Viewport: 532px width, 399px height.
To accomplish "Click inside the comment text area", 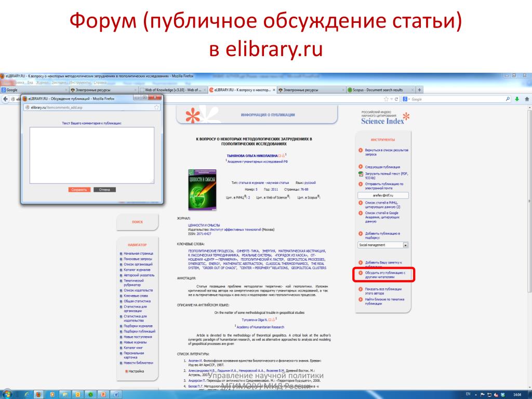I will 92,155.
